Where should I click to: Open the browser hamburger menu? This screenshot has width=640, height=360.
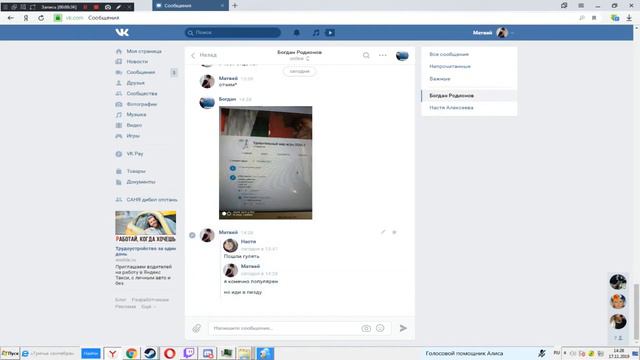(x=581, y=6)
